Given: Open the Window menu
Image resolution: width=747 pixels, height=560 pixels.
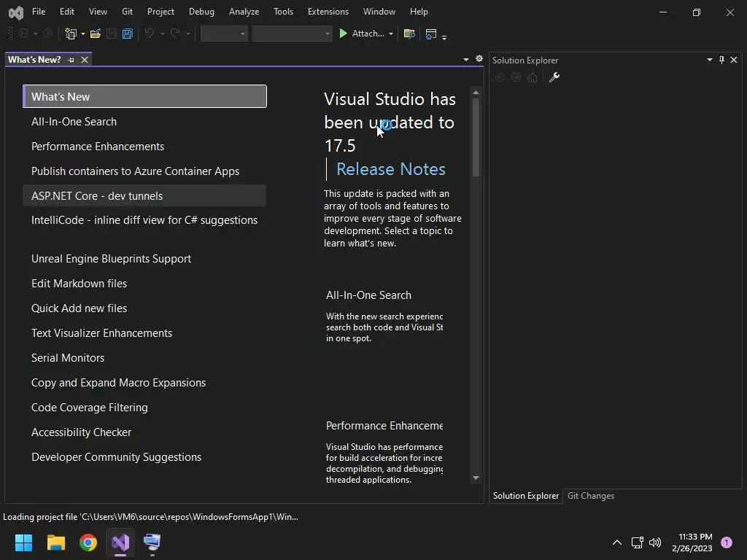Looking at the screenshot, I should (x=379, y=12).
